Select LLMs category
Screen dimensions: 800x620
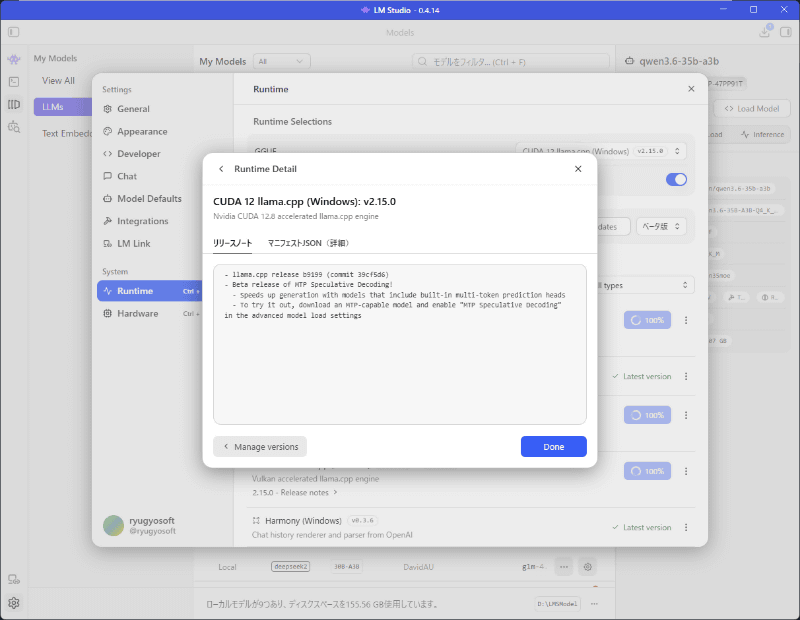[x=62, y=107]
